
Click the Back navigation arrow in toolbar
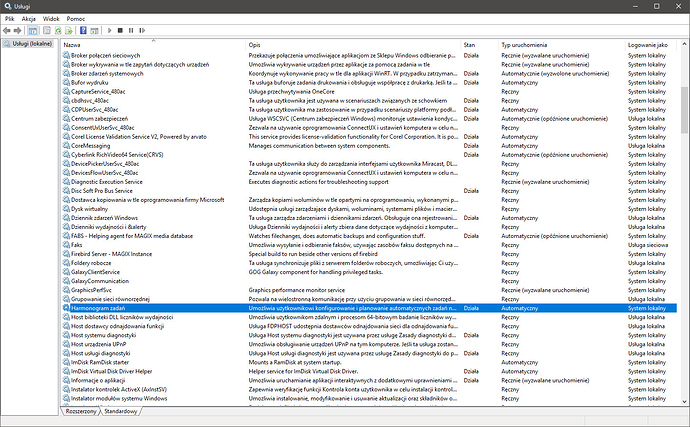coord(7,31)
